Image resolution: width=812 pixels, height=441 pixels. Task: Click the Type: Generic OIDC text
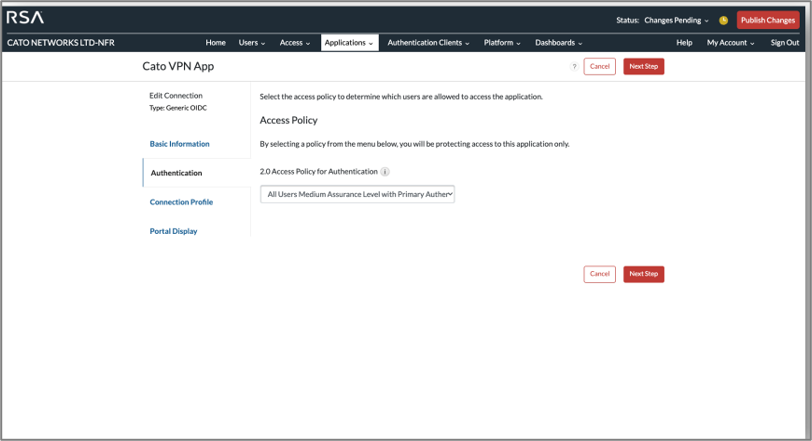tap(178, 108)
